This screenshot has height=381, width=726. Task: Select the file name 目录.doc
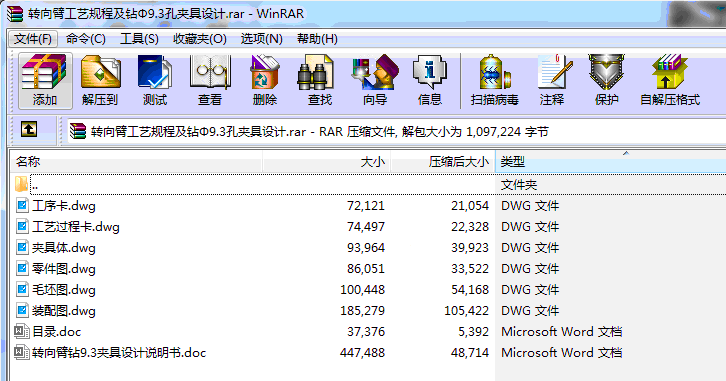click(x=56, y=332)
